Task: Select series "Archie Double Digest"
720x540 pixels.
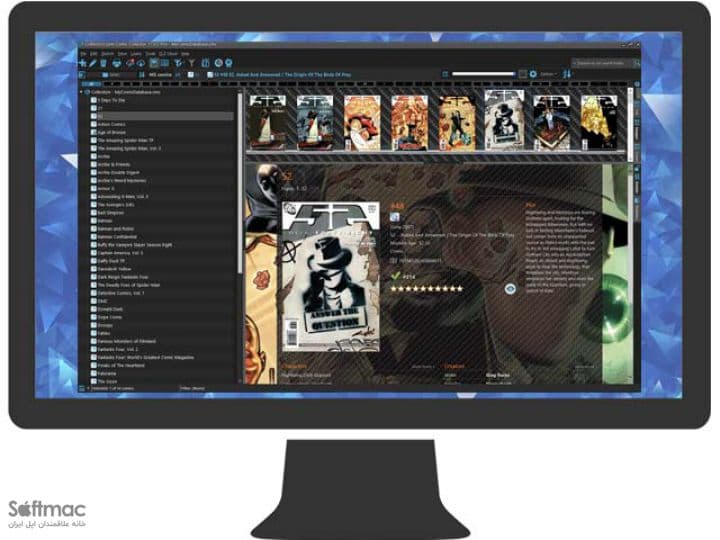Action: pyautogui.click(x=118, y=173)
